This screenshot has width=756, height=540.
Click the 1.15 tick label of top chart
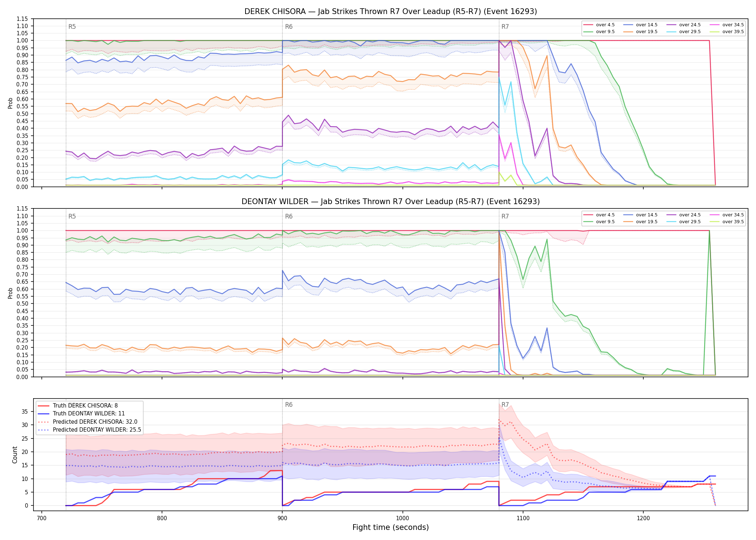[22, 19]
